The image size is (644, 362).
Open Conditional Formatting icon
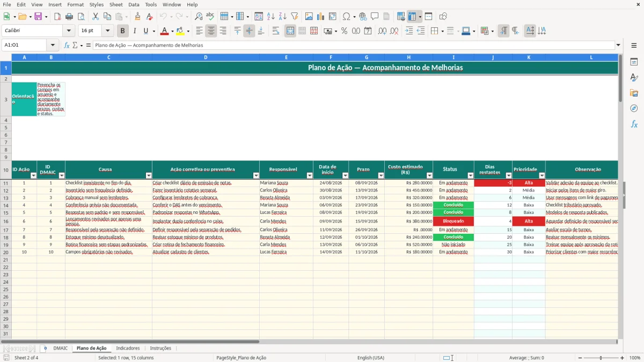pyautogui.click(x=485, y=31)
